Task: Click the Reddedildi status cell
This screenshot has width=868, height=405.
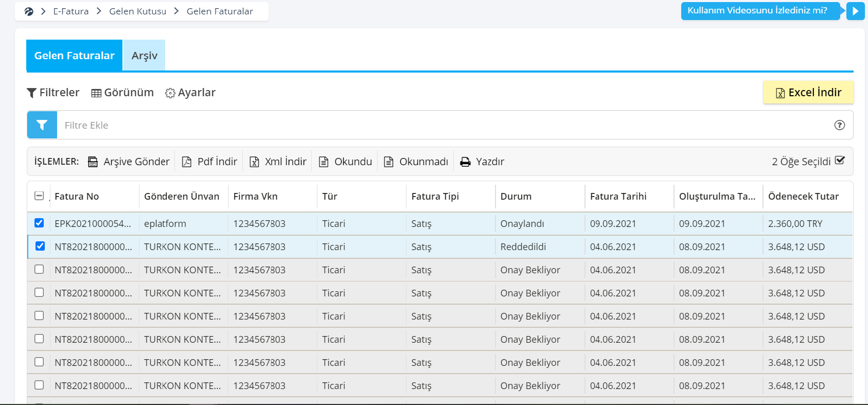Action: point(523,247)
